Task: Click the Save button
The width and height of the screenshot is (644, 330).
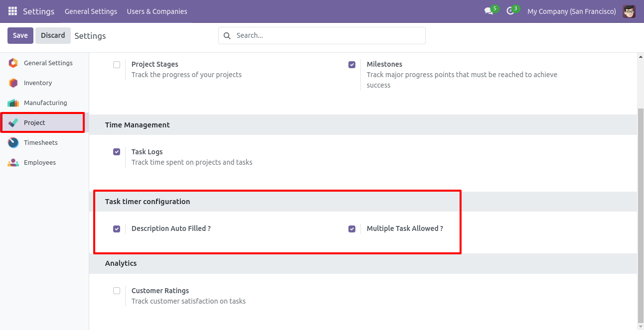Action: click(20, 36)
